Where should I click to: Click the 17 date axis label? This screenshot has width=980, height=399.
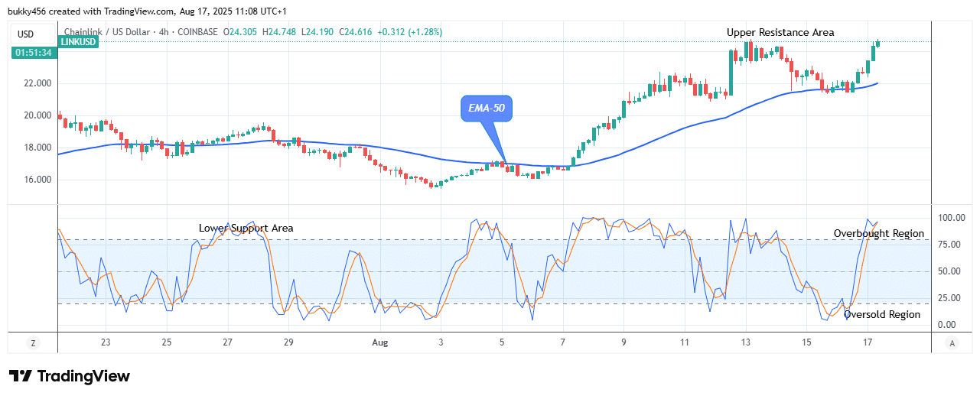click(869, 343)
